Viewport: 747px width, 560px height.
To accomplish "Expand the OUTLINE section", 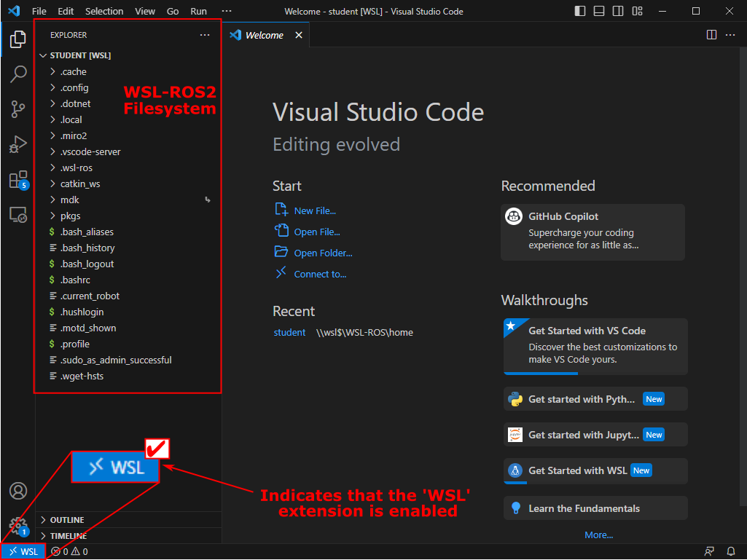I will coord(128,519).
